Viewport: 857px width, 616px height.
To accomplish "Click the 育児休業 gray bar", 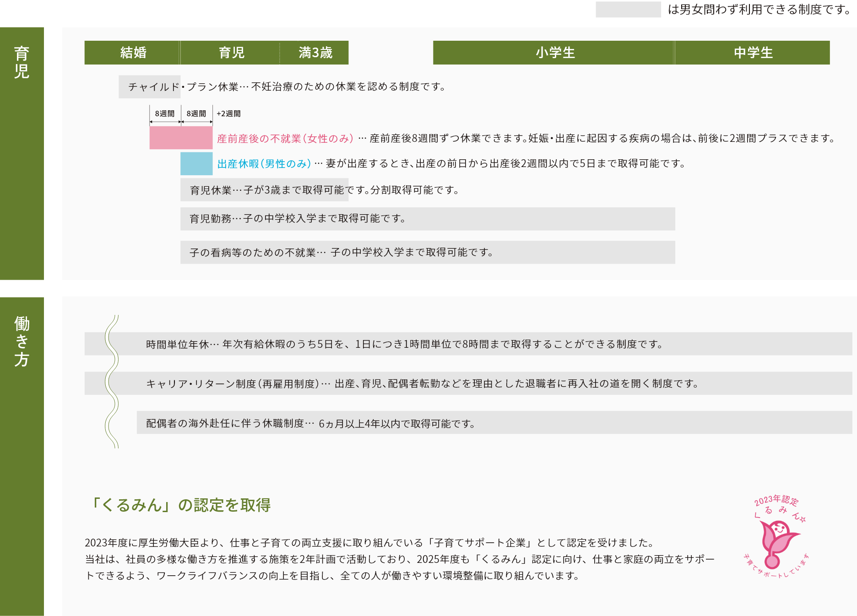I will point(264,190).
